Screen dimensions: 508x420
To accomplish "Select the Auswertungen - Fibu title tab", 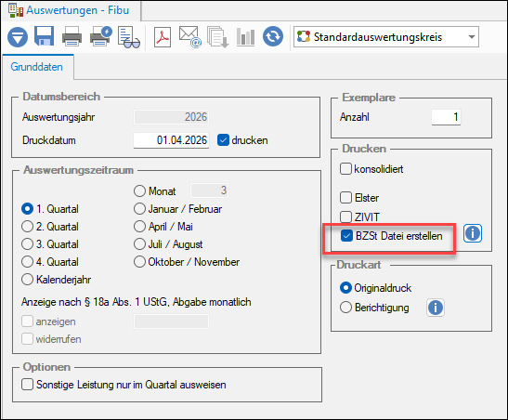I will 71,10.
